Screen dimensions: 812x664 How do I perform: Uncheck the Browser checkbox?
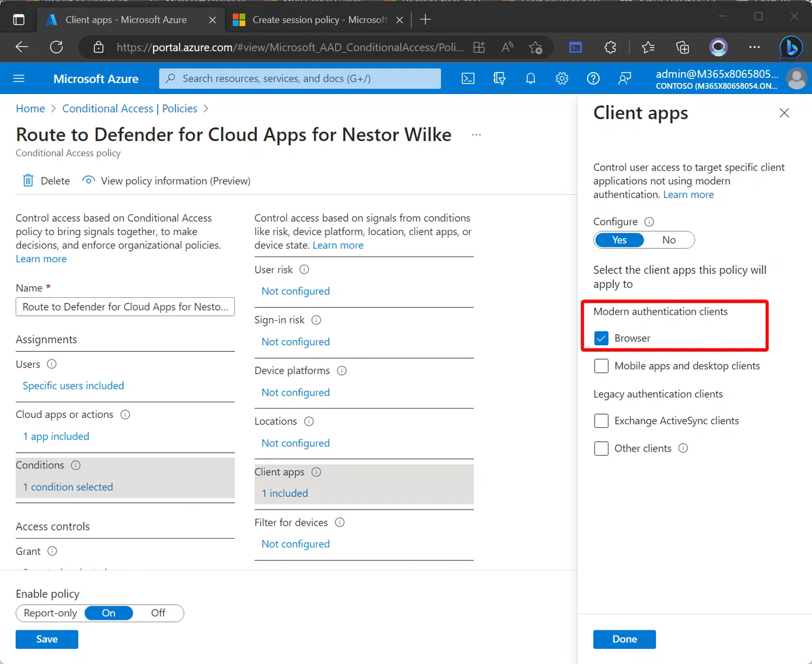[x=601, y=338]
